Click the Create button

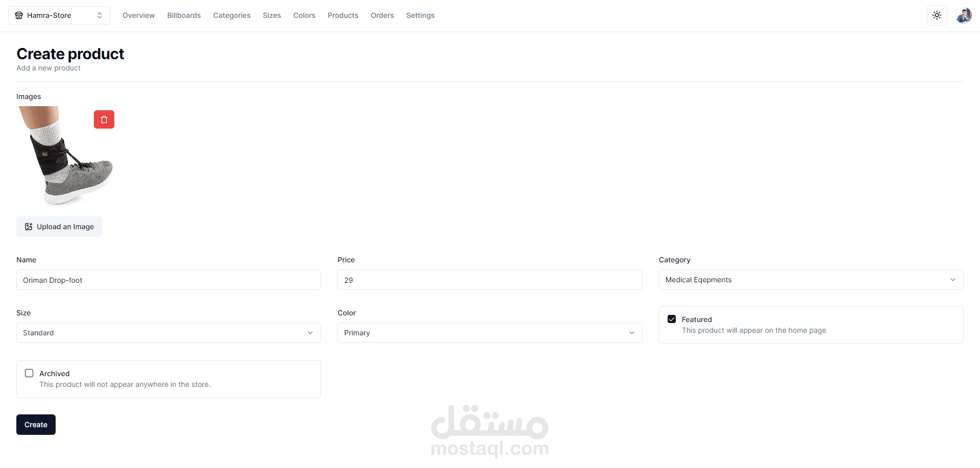pyautogui.click(x=36, y=425)
